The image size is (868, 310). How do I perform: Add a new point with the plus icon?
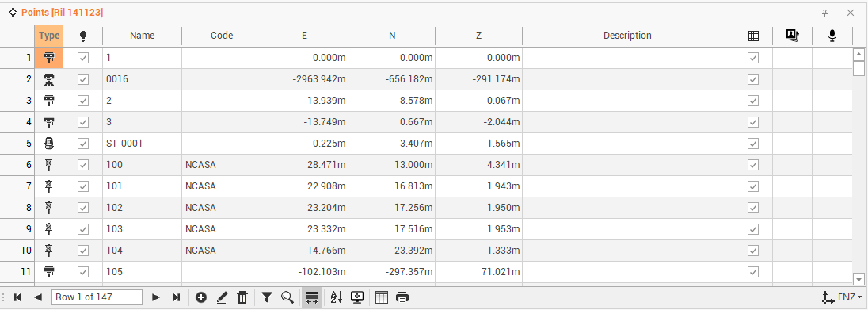201,298
